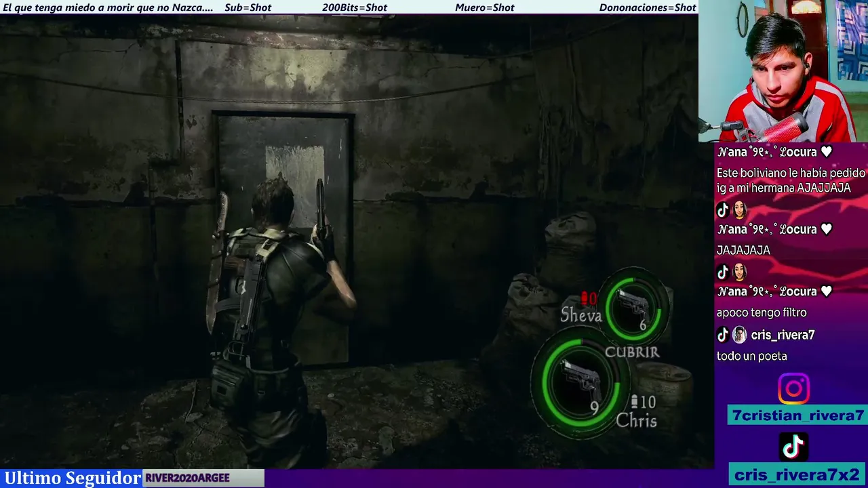Screen dimensions: 868x488
Task: Click the 7cristian_rivera7 Instagram handle
Action: pos(797,415)
